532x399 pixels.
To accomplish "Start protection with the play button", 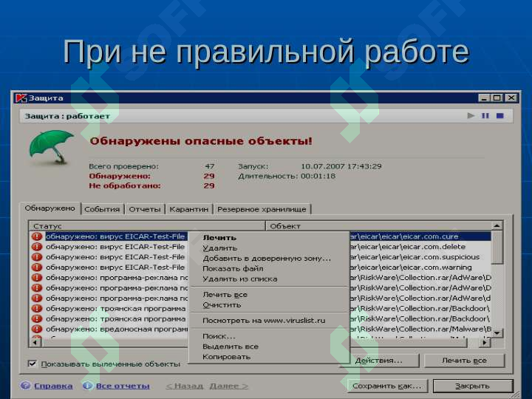I will pyautogui.click(x=471, y=116).
